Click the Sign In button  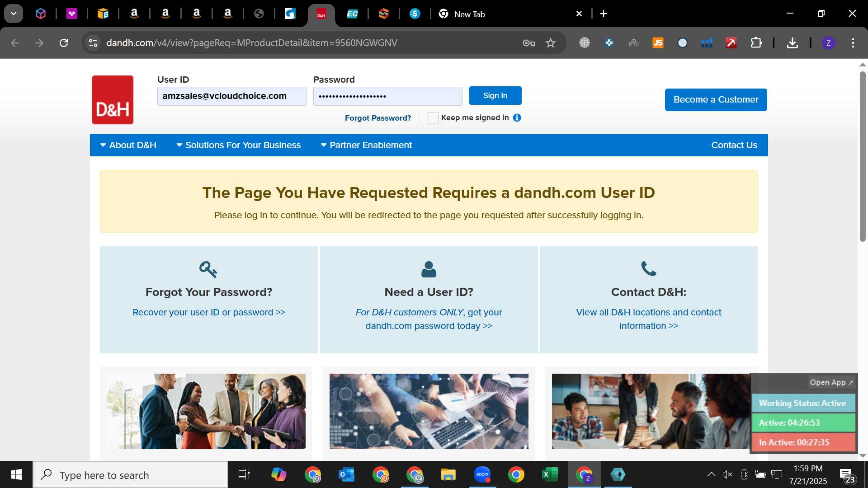tap(495, 95)
